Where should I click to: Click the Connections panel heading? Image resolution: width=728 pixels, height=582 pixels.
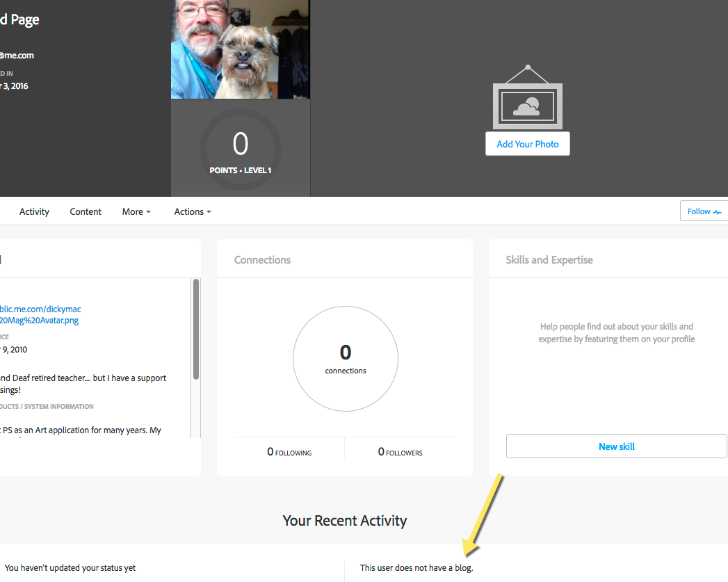[x=262, y=260]
